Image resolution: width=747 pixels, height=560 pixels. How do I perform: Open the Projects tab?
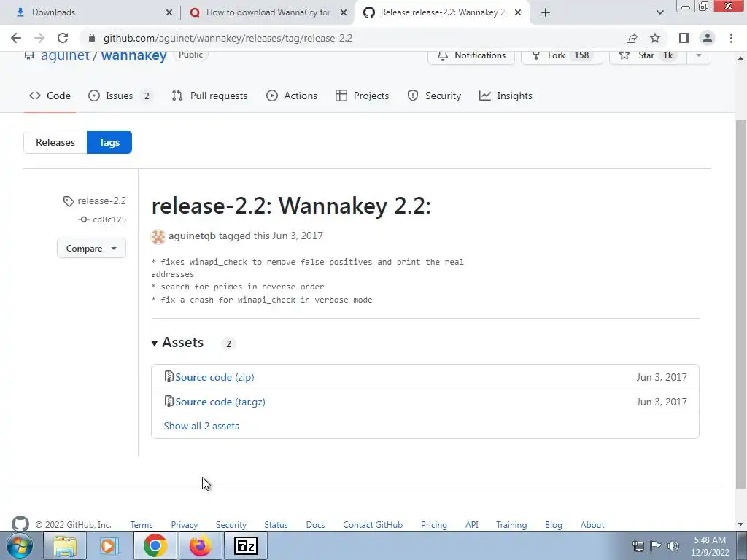(362, 96)
